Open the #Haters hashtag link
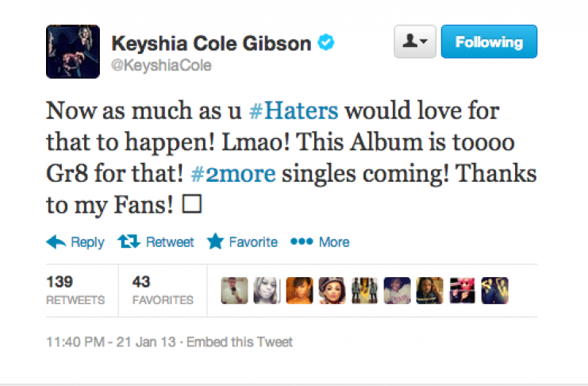This screenshot has width=588, height=386. click(x=294, y=110)
